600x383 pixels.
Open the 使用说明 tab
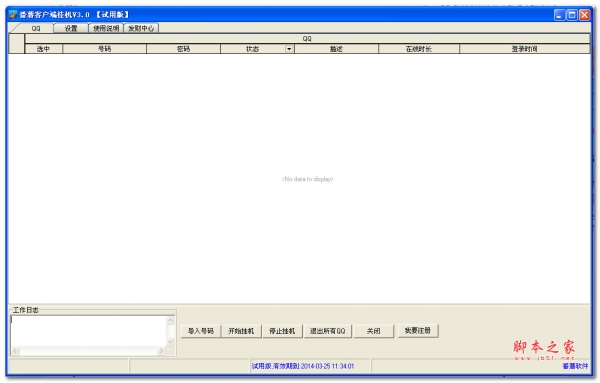point(106,28)
